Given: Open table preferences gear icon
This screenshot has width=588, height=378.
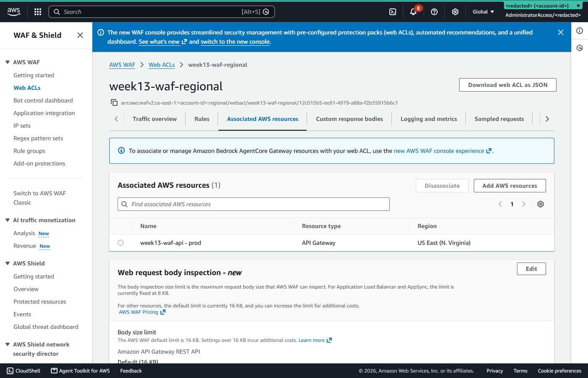Looking at the screenshot, I should pyautogui.click(x=541, y=204).
